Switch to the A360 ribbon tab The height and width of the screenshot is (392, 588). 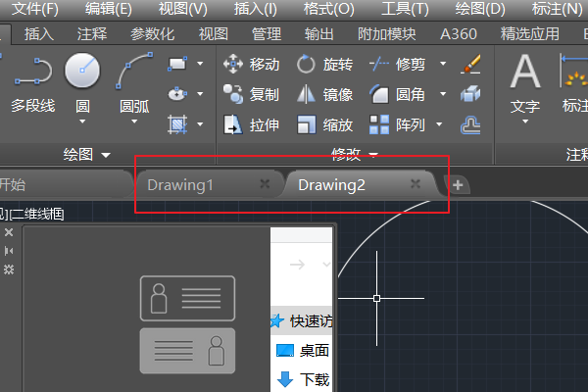459,34
